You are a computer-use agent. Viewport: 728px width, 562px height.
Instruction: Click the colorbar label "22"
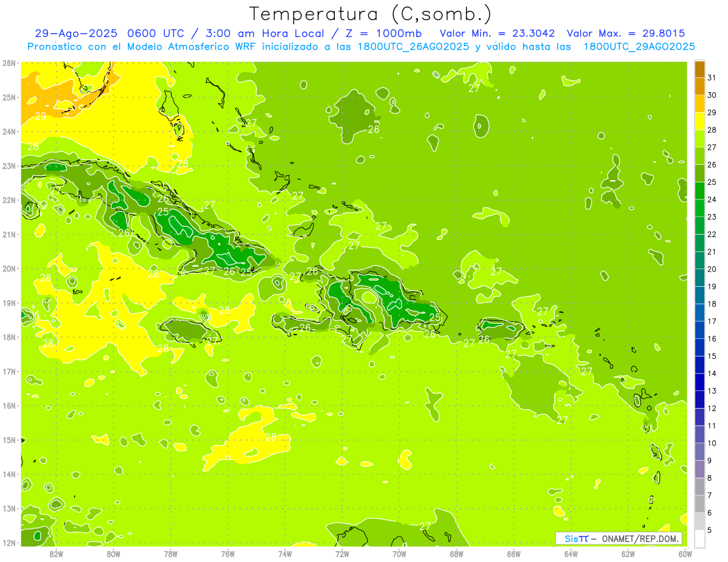pyautogui.click(x=712, y=235)
